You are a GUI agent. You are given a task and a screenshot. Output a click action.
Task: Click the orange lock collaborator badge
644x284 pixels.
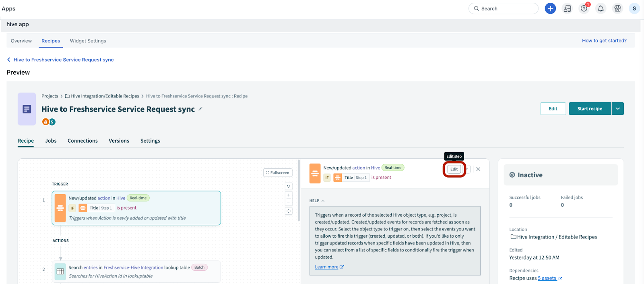click(45, 122)
